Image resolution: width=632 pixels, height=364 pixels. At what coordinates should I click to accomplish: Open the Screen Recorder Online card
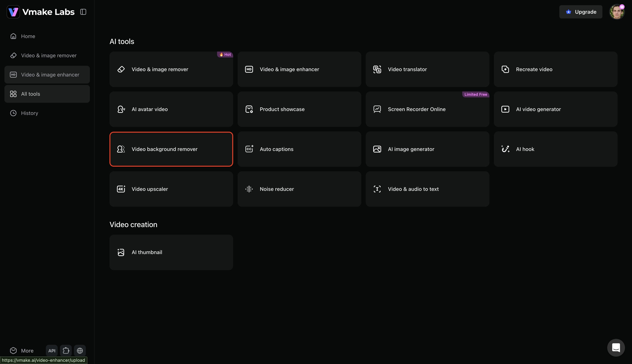click(427, 109)
